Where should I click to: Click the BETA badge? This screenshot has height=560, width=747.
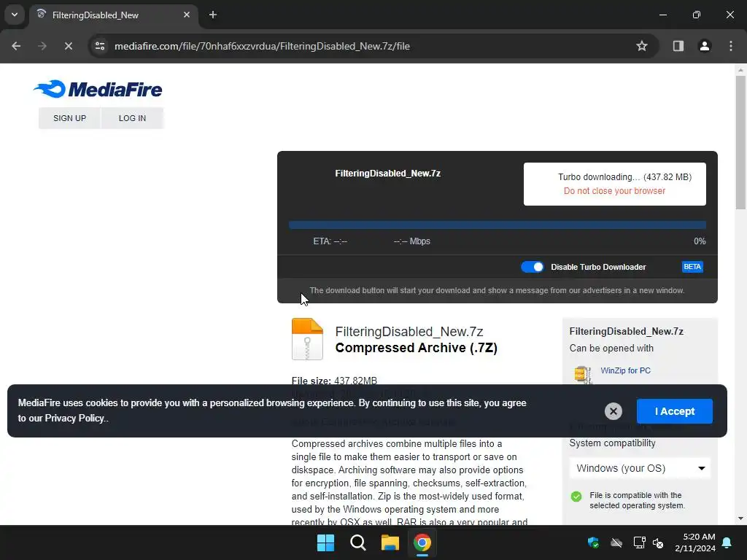692,267
